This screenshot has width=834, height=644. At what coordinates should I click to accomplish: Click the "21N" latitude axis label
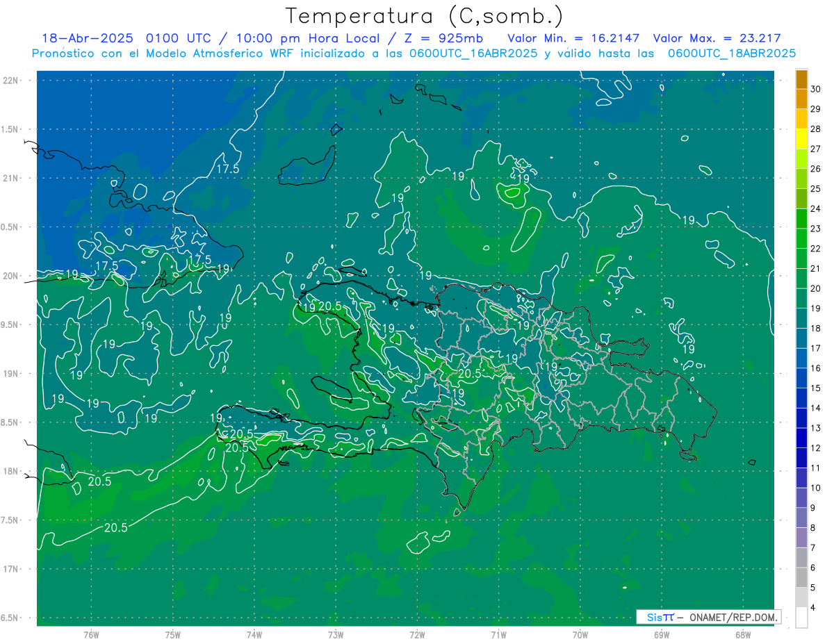point(11,179)
